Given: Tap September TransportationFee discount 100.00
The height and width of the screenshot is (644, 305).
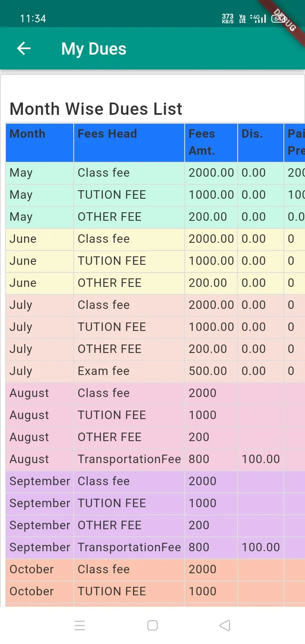Looking at the screenshot, I should tap(261, 547).
